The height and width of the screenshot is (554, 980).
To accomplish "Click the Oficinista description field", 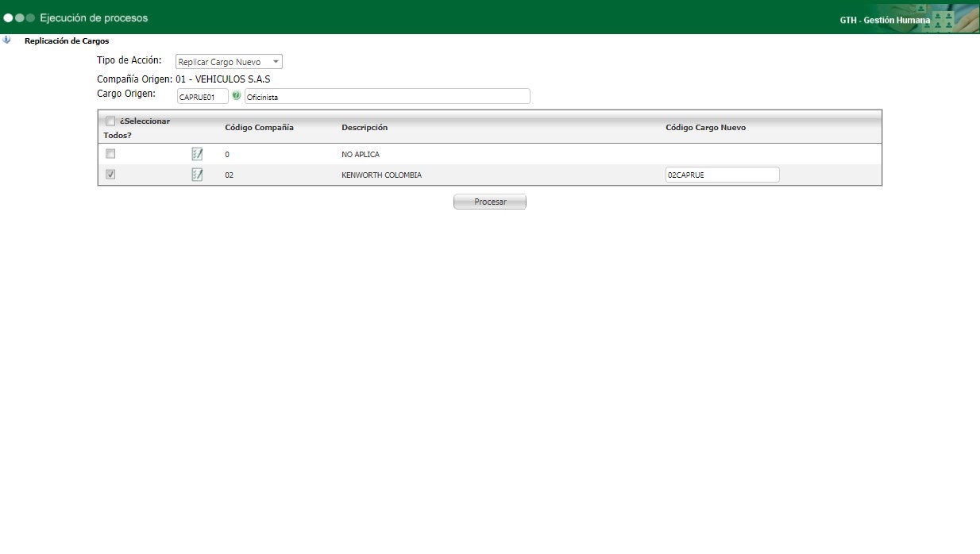I will click(x=387, y=97).
